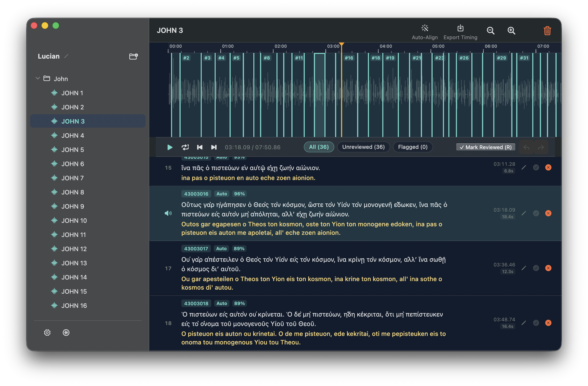Click the Export Timing icon
The width and height of the screenshot is (588, 386).
click(x=460, y=28)
